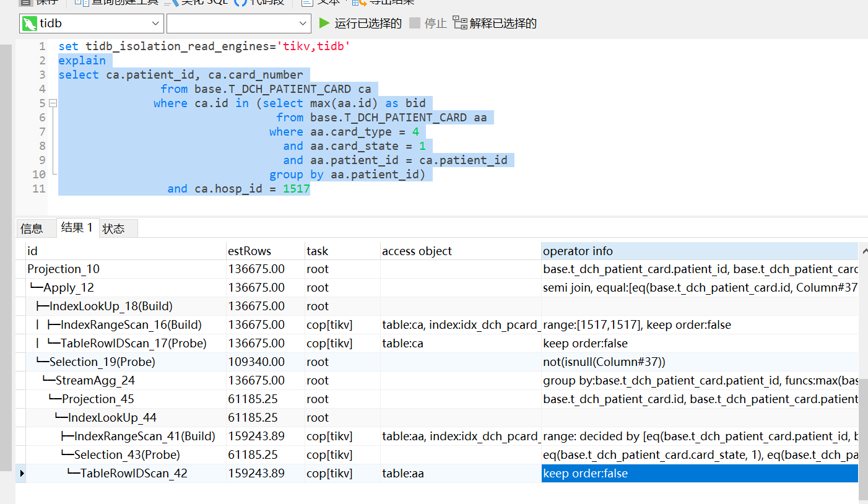Select the Projection_45 cell

[126, 399]
